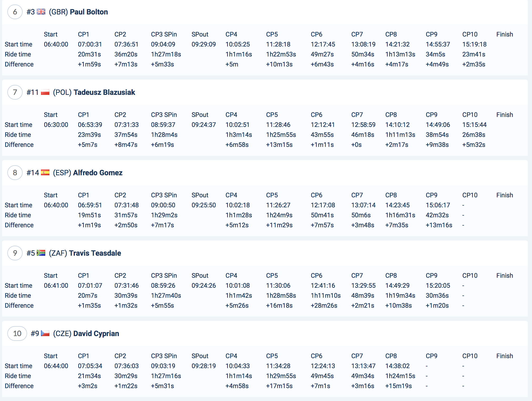Open Tadeusz Blazusiak's rider name

click(104, 92)
